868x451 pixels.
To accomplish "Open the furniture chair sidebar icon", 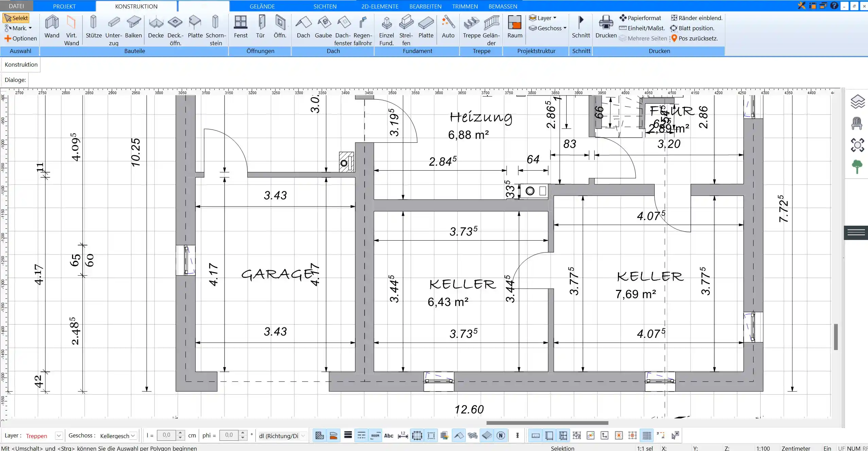I will [x=857, y=123].
